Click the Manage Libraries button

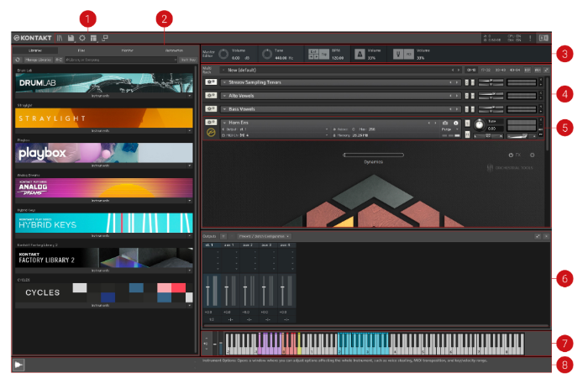pyautogui.click(x=38, y=60)
